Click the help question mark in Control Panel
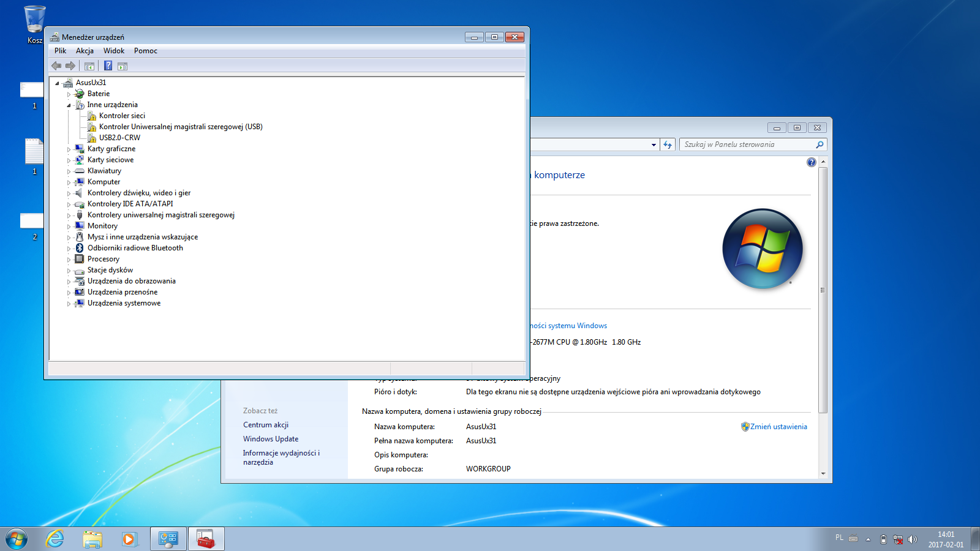The width and height of the screenshot is (980, 551). [x=812, y=162]
